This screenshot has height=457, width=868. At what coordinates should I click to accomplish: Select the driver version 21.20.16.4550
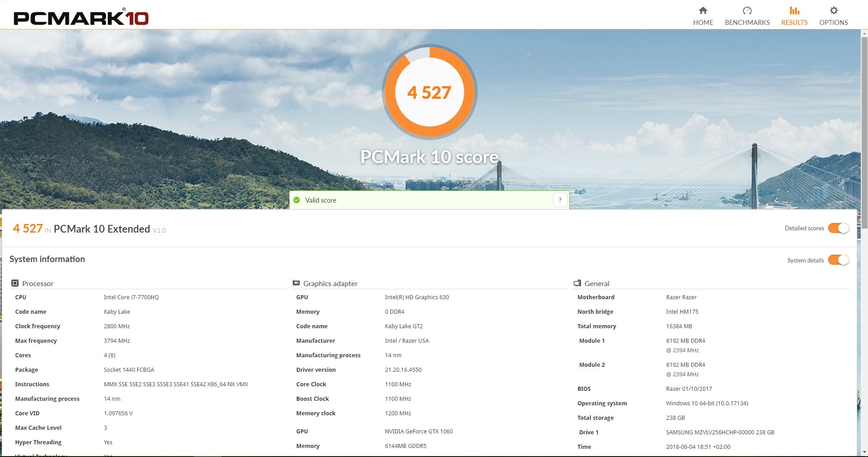coord(403,369)
